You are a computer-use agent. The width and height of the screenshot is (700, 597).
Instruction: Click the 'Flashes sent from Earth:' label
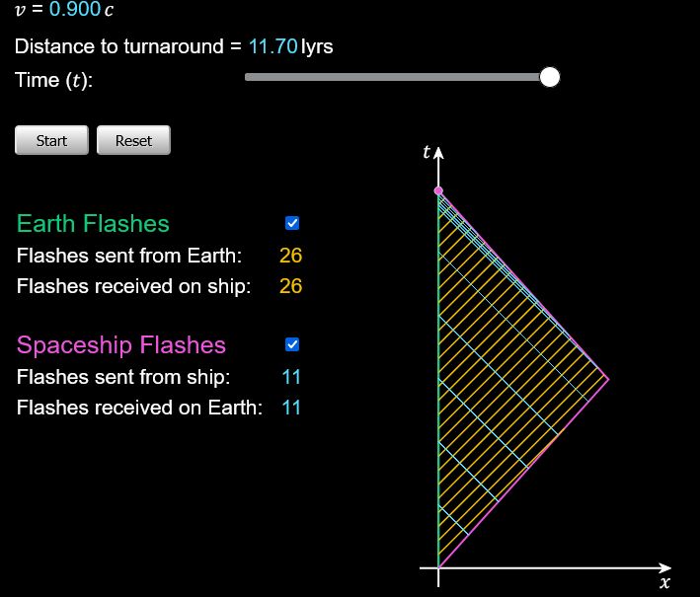coord(129,256)
